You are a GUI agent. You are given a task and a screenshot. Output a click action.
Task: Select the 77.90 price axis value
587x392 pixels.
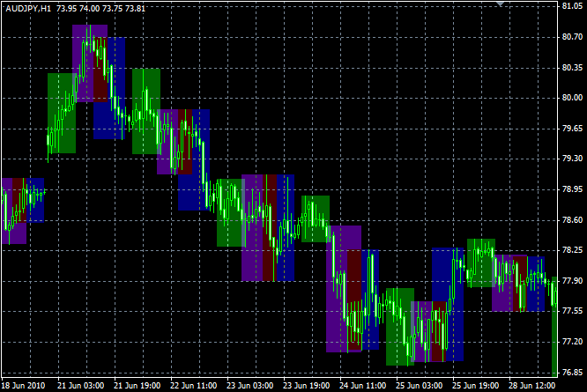coord(572,281)
